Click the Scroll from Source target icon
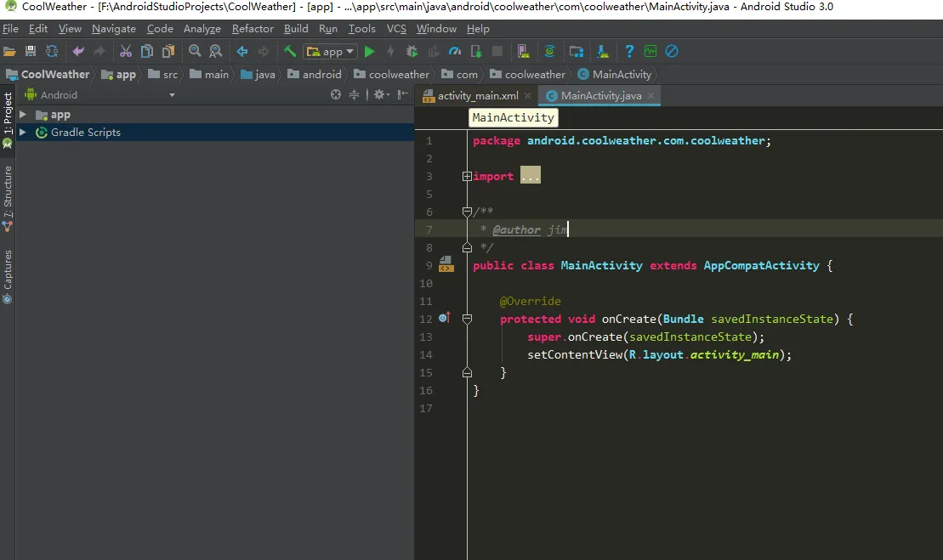Image resolution: width=943 pixels, height=560 pixels. click(x=336, y=95)
